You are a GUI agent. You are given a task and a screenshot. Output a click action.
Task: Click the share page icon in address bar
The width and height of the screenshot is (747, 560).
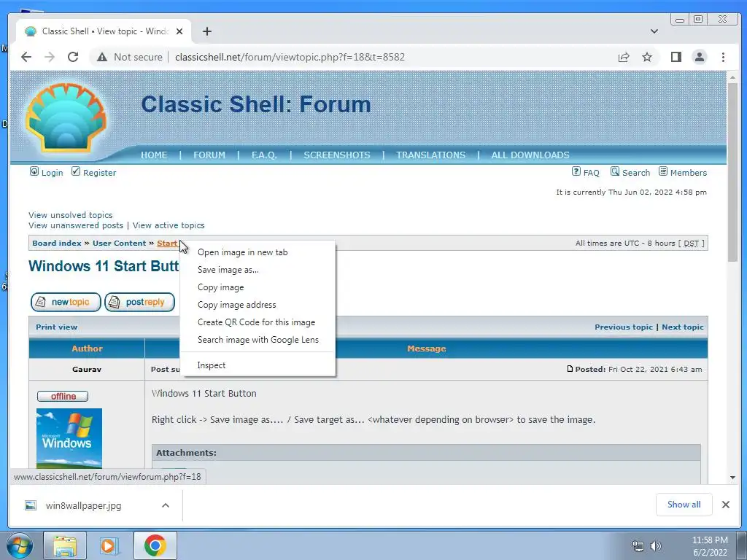(x=624, y=57)
